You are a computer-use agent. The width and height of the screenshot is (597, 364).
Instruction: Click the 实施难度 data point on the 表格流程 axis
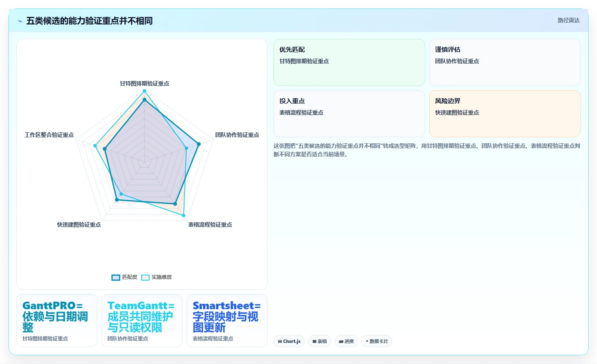click(184, 216)
